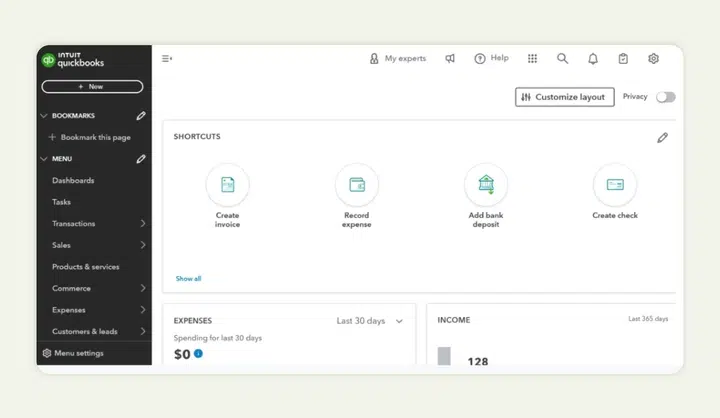Click the Add bank deposit label
The height and width of the screenshot is (418, 720).
point(486,220)
